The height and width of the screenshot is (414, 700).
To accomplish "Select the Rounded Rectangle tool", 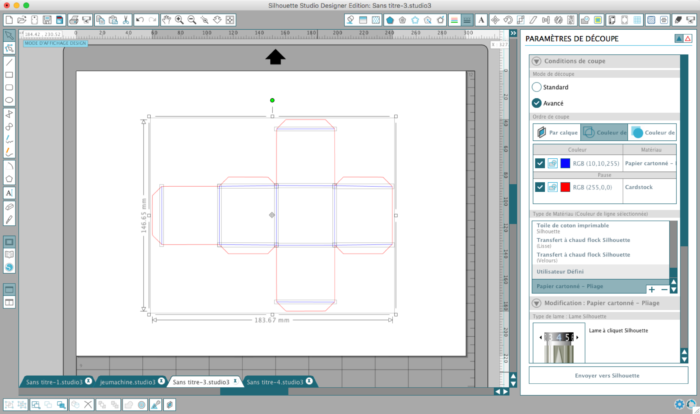I will (x=9, y=88).
